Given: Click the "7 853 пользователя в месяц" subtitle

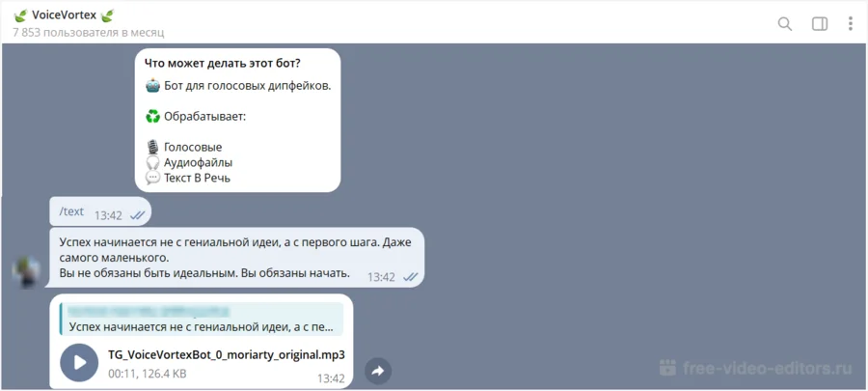Looking at the screenshot, I should (89, 33).
